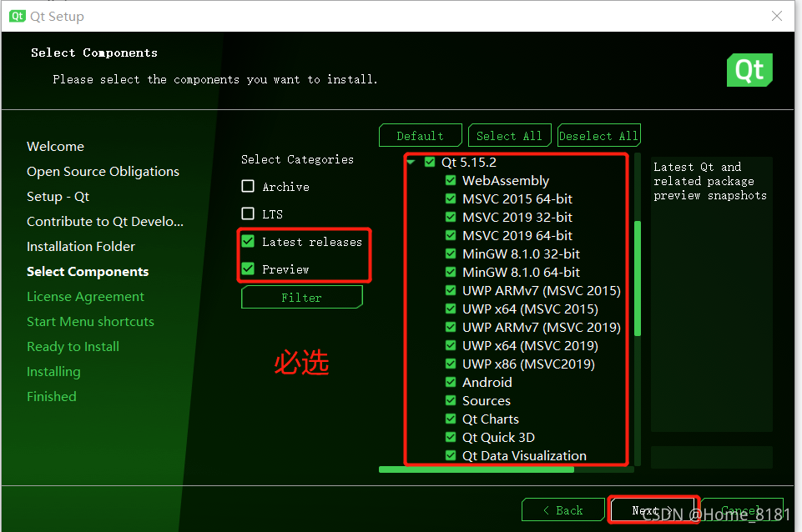Uncheck UWP x64 (MSVC 2019) checkbox
Screen dimensions: 802x532
451,346
